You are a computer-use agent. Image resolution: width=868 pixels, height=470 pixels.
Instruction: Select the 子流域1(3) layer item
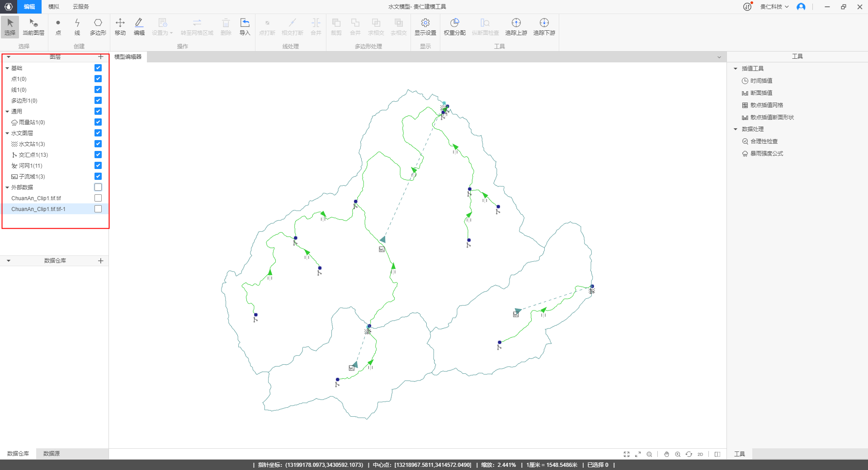32,177
